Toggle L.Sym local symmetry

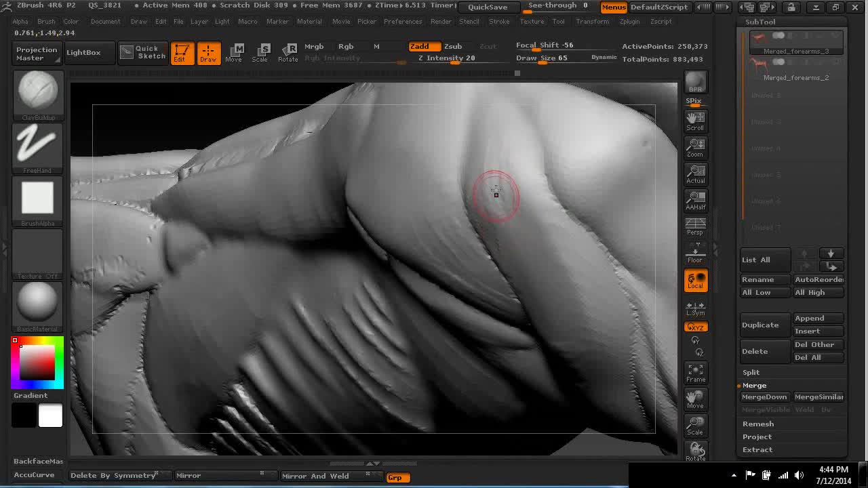click(696, 307)
